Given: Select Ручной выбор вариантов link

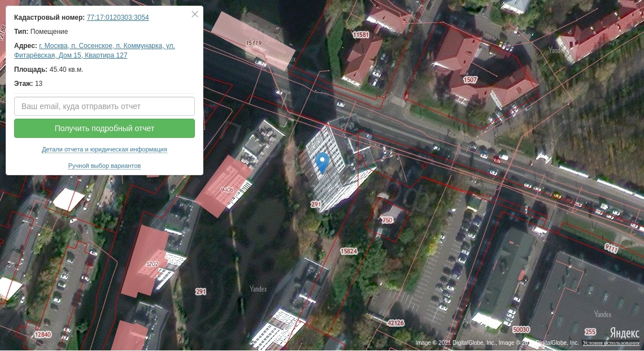Looking at the screenshot, I should 105,166.
